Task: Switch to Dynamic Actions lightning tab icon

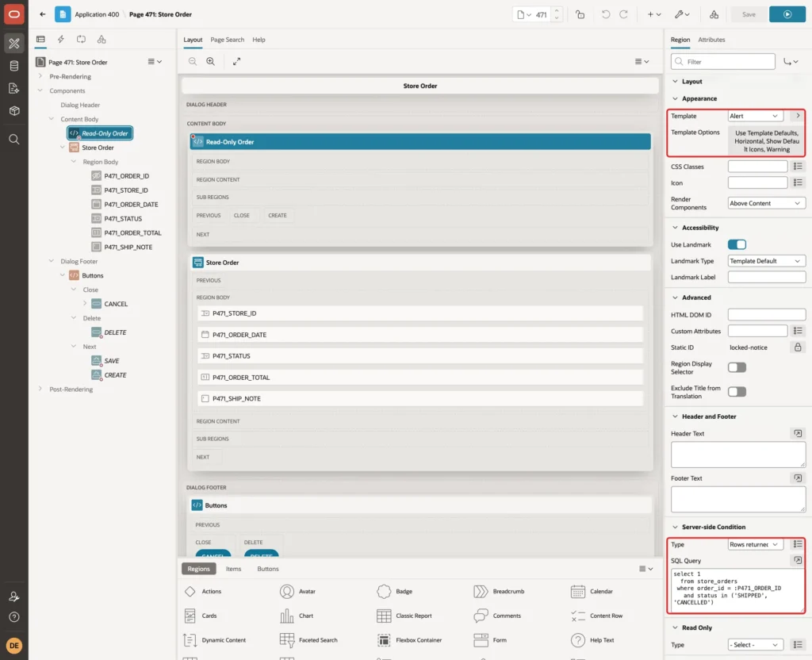Action: coord(60,40)
